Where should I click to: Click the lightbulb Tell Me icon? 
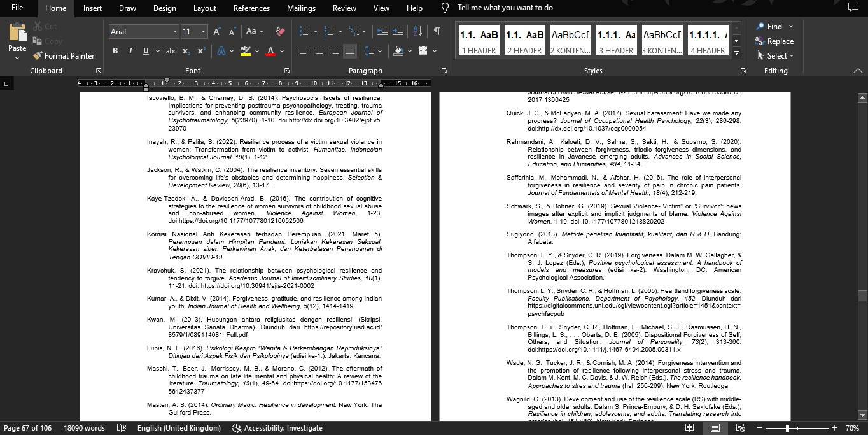(445, 8)
